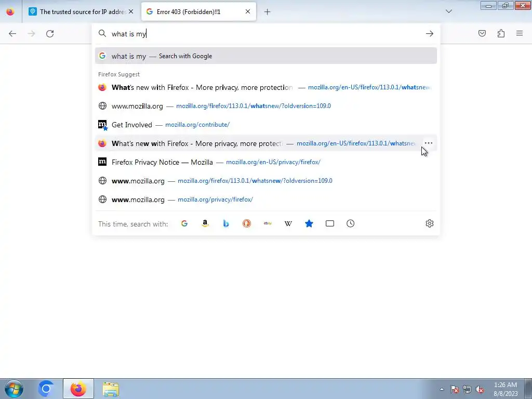
Task: Close the Firefox window
Action: coord(523,6)
